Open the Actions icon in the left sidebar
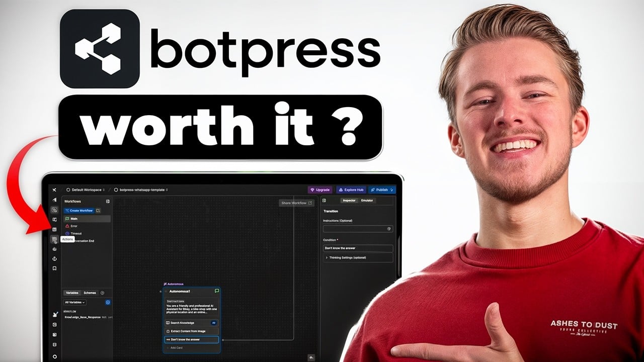This screenshot has height=362, width=644. tap(54, 239)
